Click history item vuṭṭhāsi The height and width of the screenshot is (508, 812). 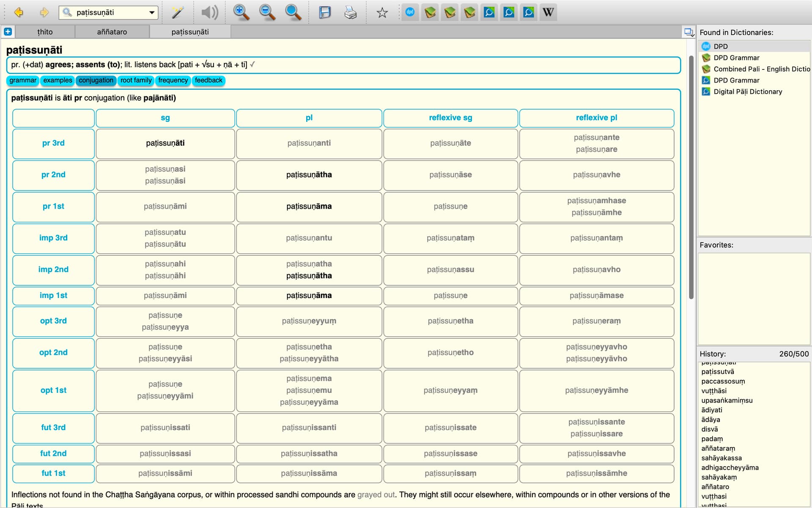714,391
